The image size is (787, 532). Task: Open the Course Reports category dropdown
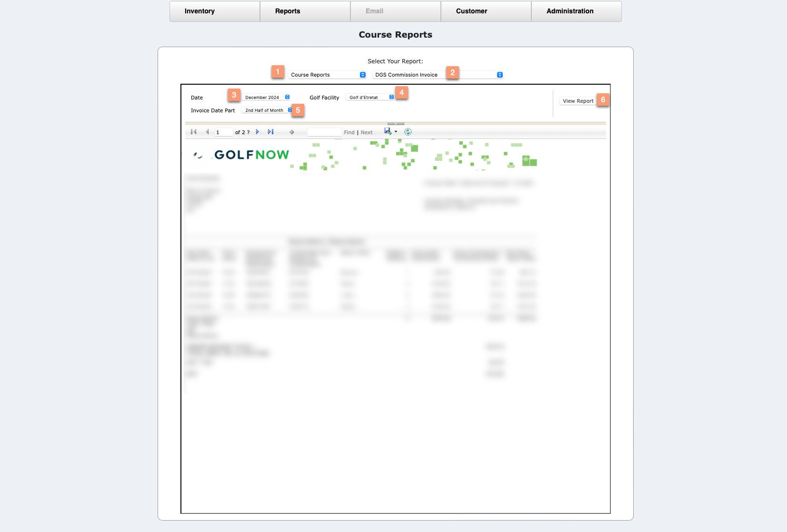coord(327,75)
